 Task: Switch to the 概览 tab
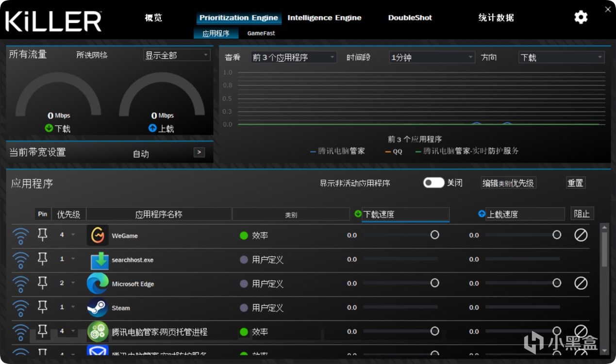tap(153, 17)
